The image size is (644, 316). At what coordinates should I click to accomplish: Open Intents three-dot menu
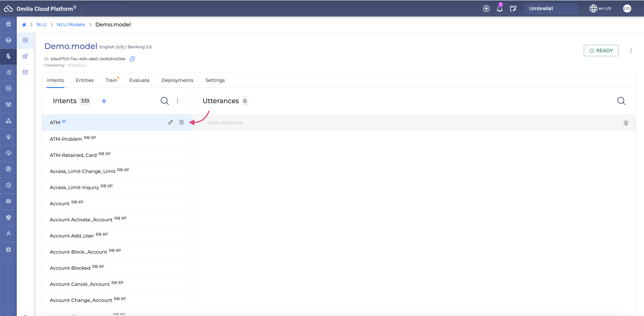(x=177, y=101)
